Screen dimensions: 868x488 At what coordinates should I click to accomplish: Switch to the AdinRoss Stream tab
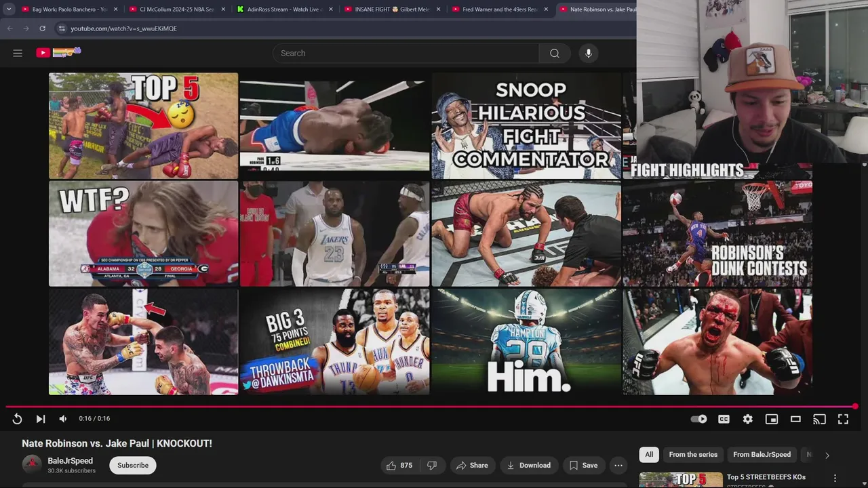[x=285, y=9]
